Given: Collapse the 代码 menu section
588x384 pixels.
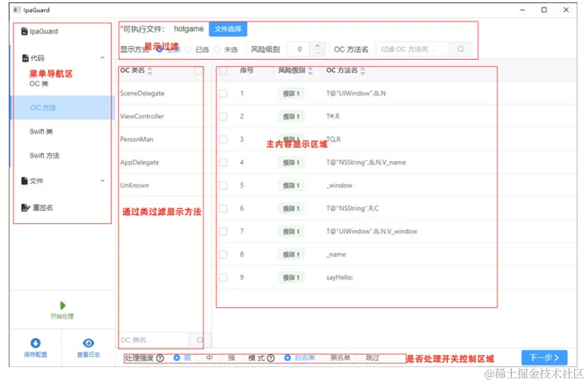Looking at the screenshot, I should [102, 58].
